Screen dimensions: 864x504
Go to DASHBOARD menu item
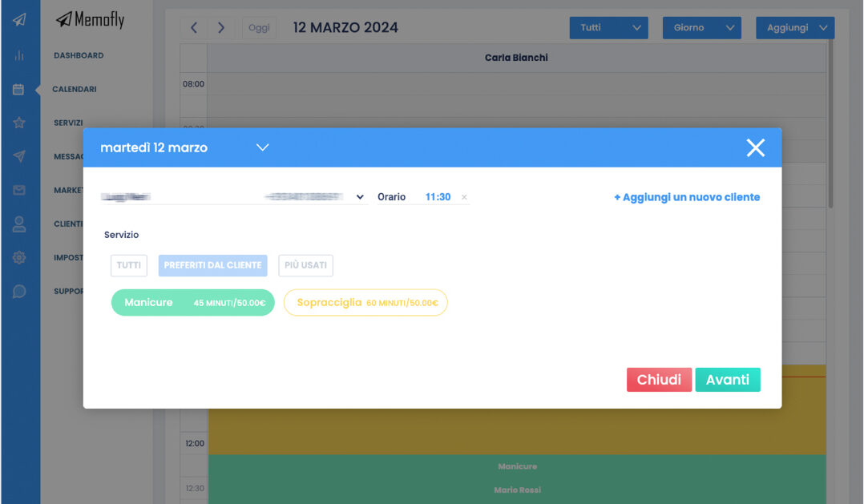point(79,55)
